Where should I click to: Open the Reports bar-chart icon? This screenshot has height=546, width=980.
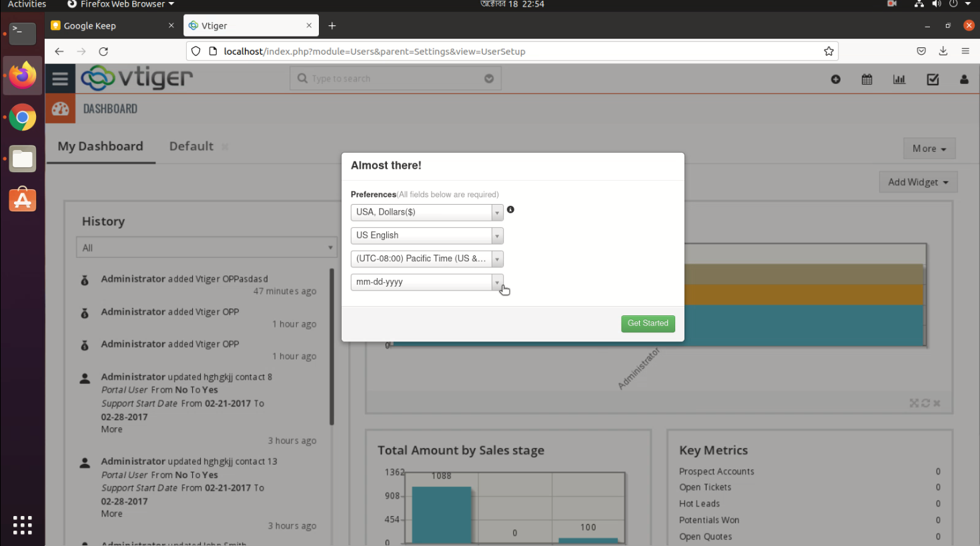click(x=899, y=79)
